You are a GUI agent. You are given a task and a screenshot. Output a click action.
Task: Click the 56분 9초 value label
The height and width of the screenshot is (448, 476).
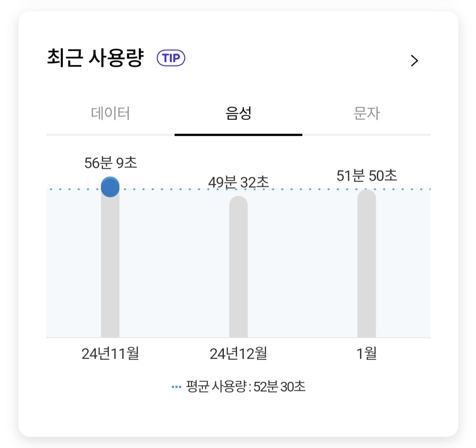tap(111, 163)
